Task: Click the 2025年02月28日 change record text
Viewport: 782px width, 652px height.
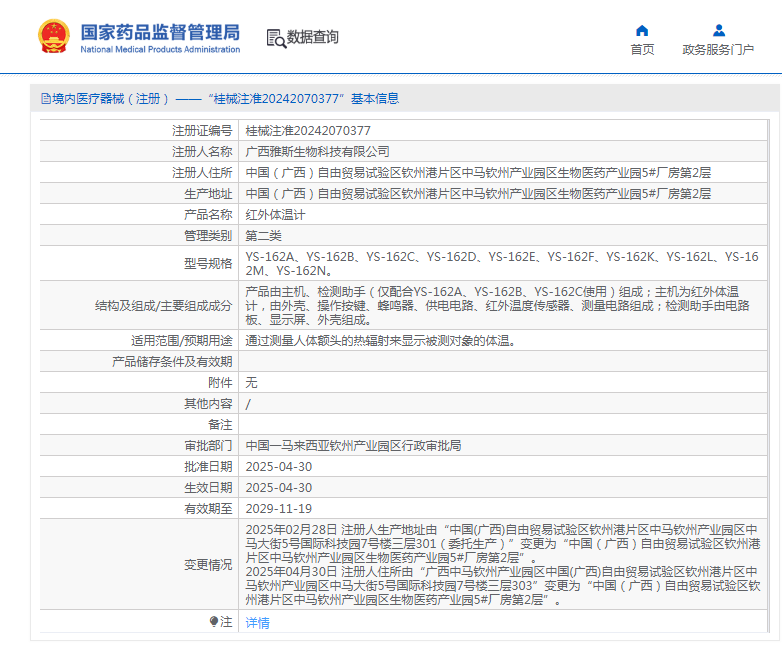Action: pyautogui.click(x=503, y=543)
